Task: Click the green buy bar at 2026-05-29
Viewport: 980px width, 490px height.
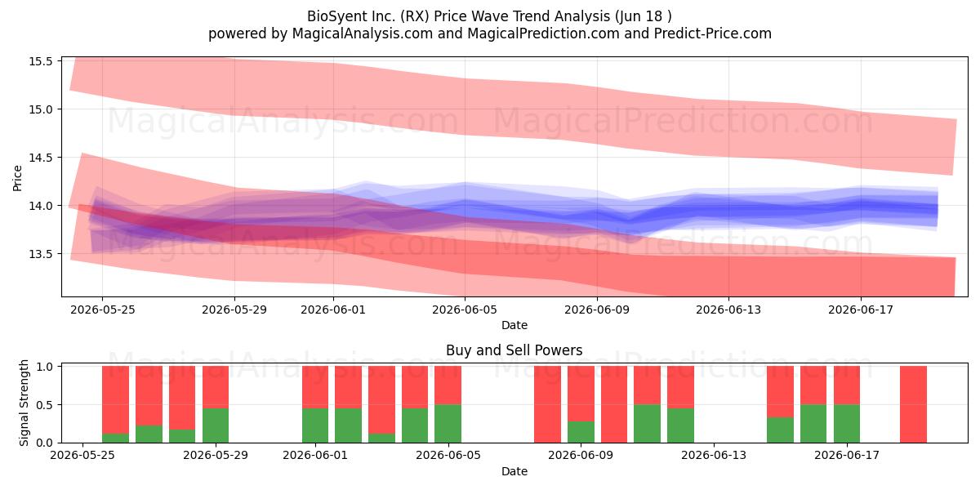Action: [x=216, y=425]
